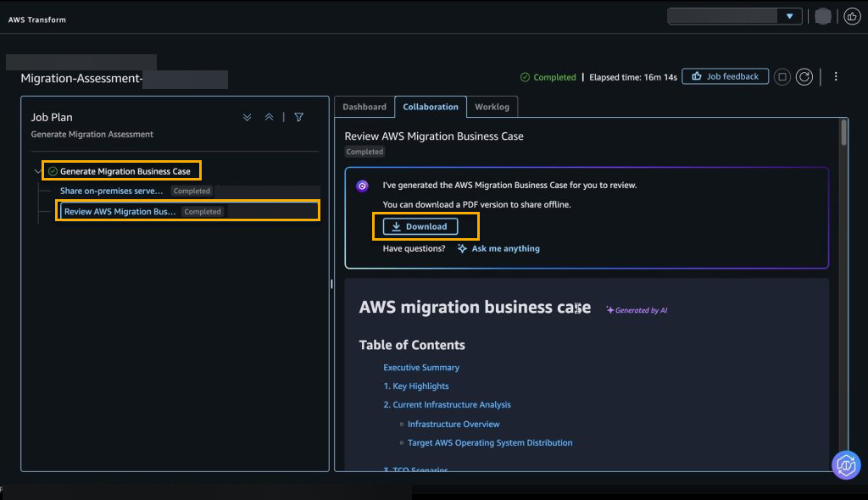This screenshot has width=868, height=500.
Task: Click the AWS migration business case heading
Action: click(x=475, y=308)
